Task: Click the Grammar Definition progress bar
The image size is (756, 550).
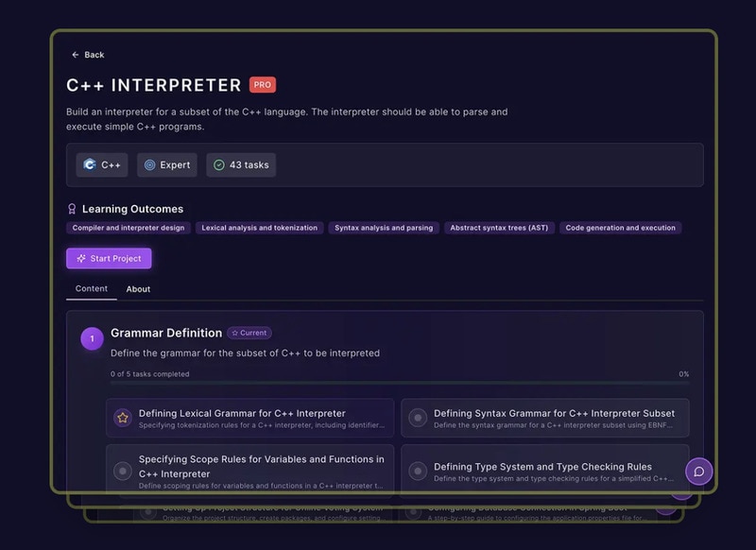Action: coord(399,383)
